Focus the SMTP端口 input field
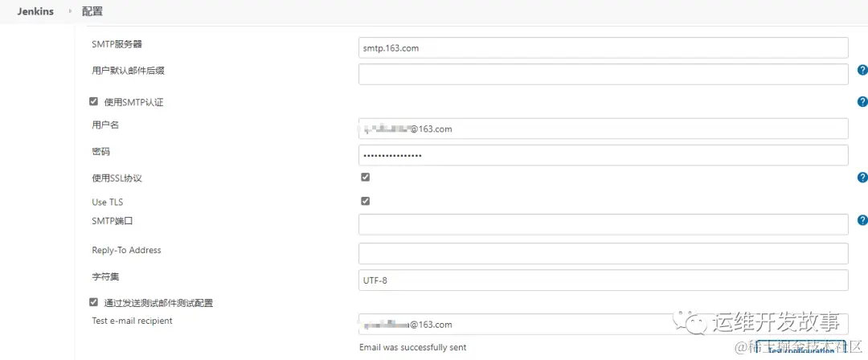This screenshot has width=868, height=360. pos(604,224)
